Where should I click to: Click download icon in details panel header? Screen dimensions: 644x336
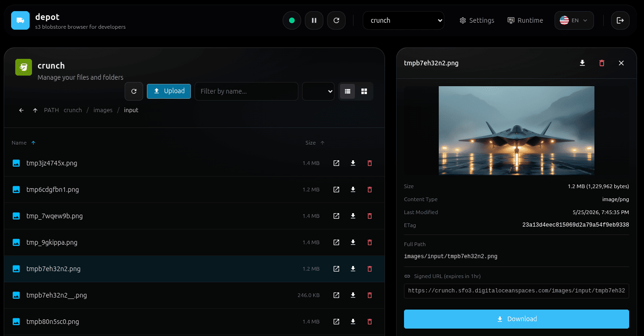click(582, 63)
